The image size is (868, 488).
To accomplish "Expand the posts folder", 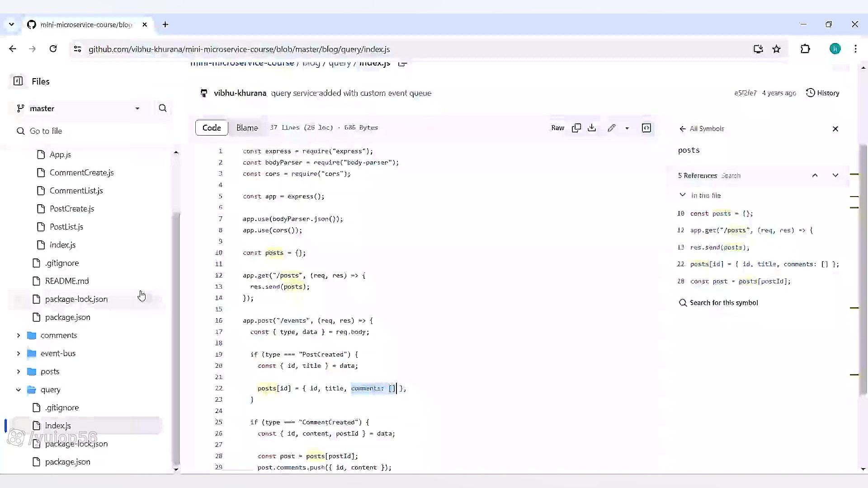I will click(x=19, y=371).
